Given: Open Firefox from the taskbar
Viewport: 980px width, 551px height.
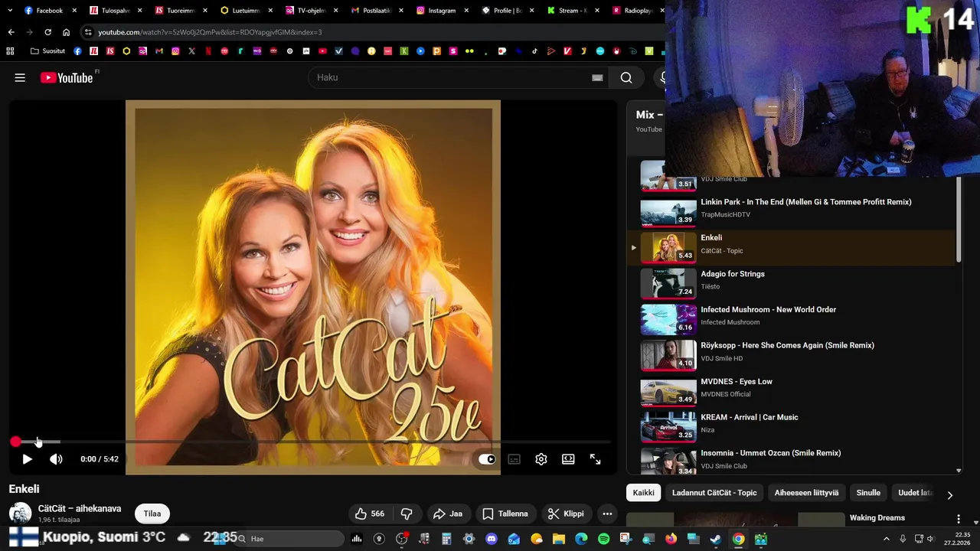Looking at the screenshot, I should (x=671, y=539).
